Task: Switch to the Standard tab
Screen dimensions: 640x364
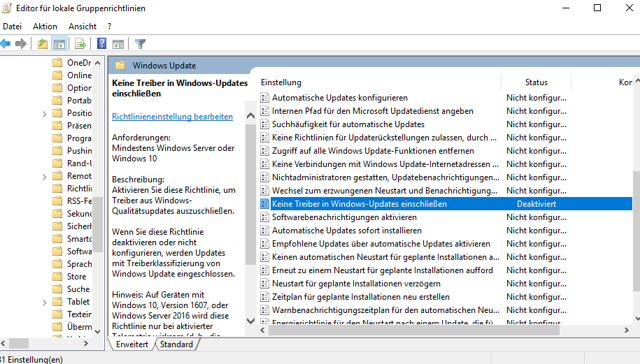Action: [x=176, y=344]
